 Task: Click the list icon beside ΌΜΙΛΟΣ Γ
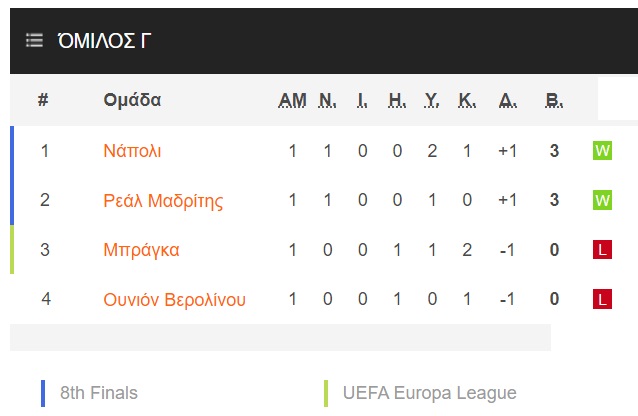pos(34,40)
